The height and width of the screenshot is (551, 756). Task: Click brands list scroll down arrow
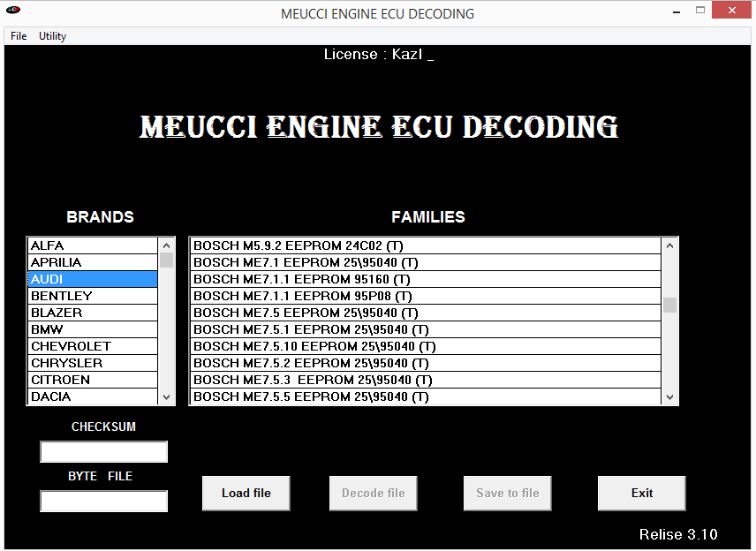point(166,397)
